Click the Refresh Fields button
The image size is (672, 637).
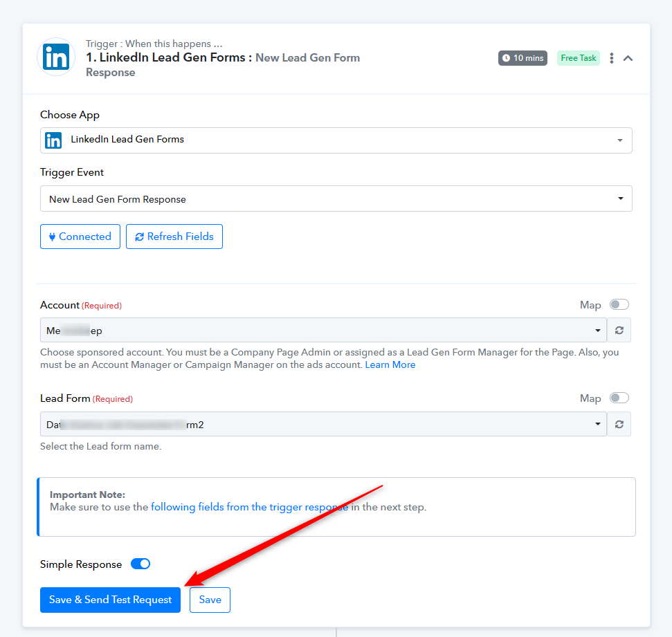(x=174, y=237)
